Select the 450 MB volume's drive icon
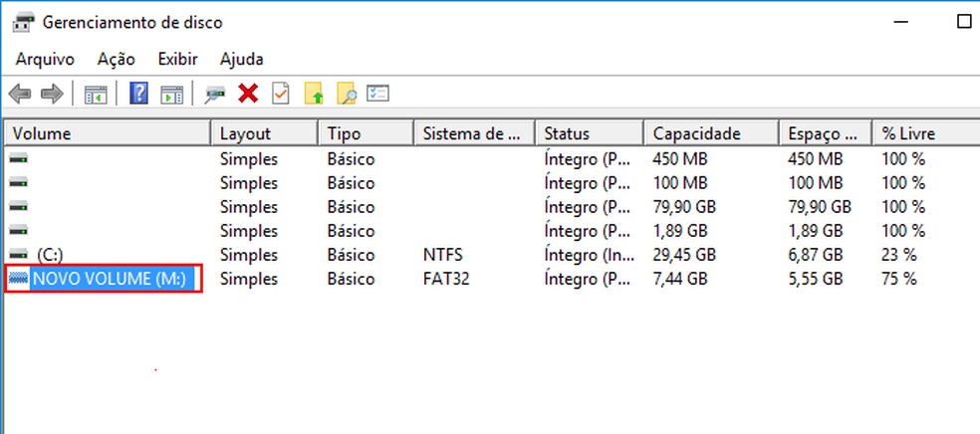Image resolution: width=980 pixels, height=434 pixels. tap(19, 159)
